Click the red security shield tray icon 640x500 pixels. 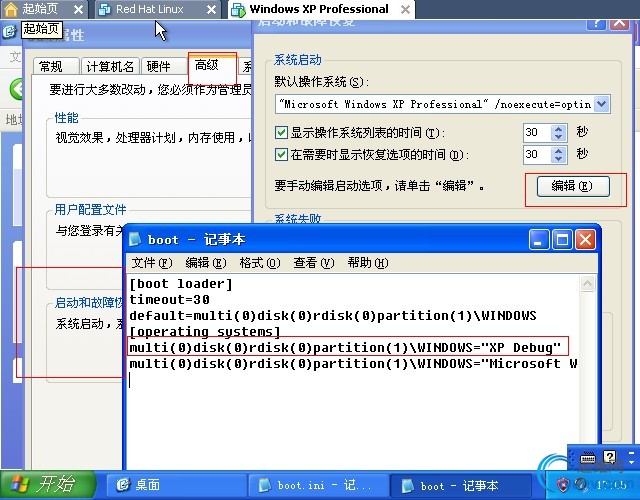click(x=563, y=484)
